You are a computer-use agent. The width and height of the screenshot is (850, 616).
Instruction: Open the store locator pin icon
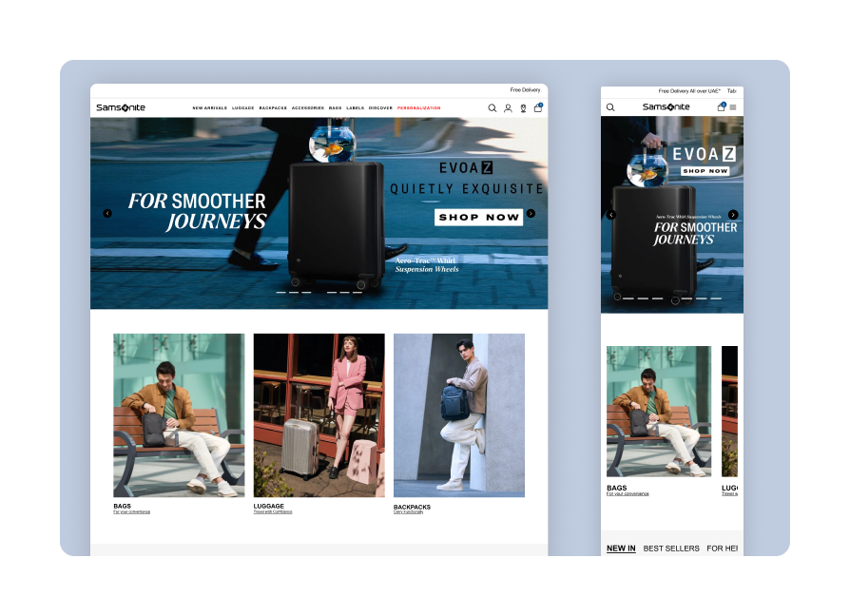click(523, 108)
